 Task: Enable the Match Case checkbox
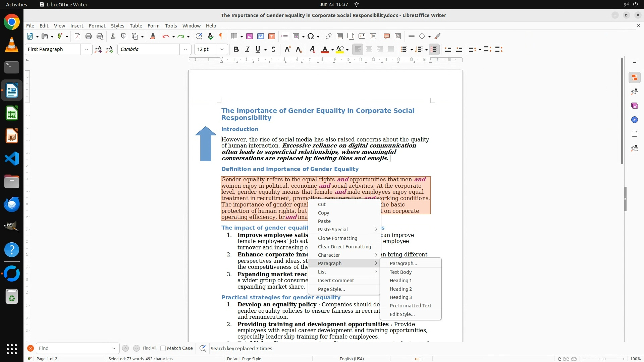click(x=163, y=348)
